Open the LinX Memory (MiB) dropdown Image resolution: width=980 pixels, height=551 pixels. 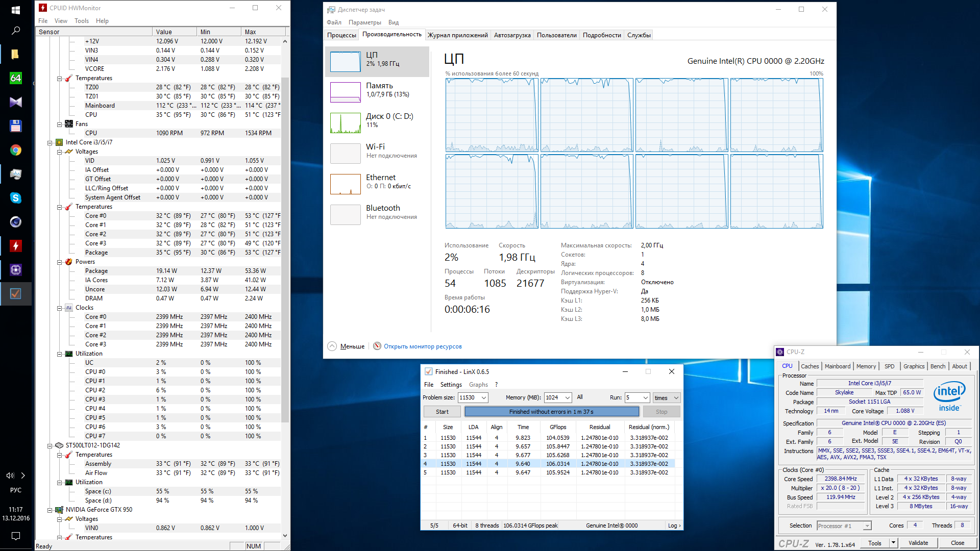[567, 398]
